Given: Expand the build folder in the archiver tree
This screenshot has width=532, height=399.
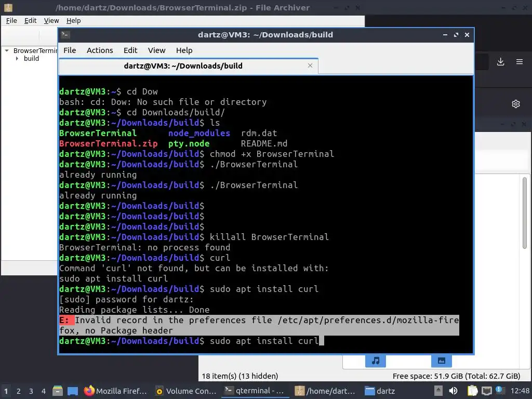Looking at the screenshot, I should (x=17, y=58).
